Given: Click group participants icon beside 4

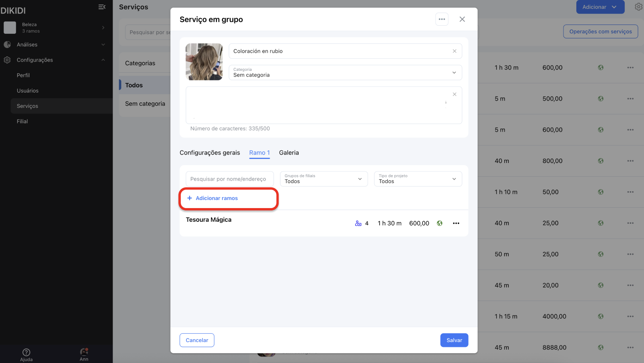Looking at the screenshot, I should click(x=358, y=223).
